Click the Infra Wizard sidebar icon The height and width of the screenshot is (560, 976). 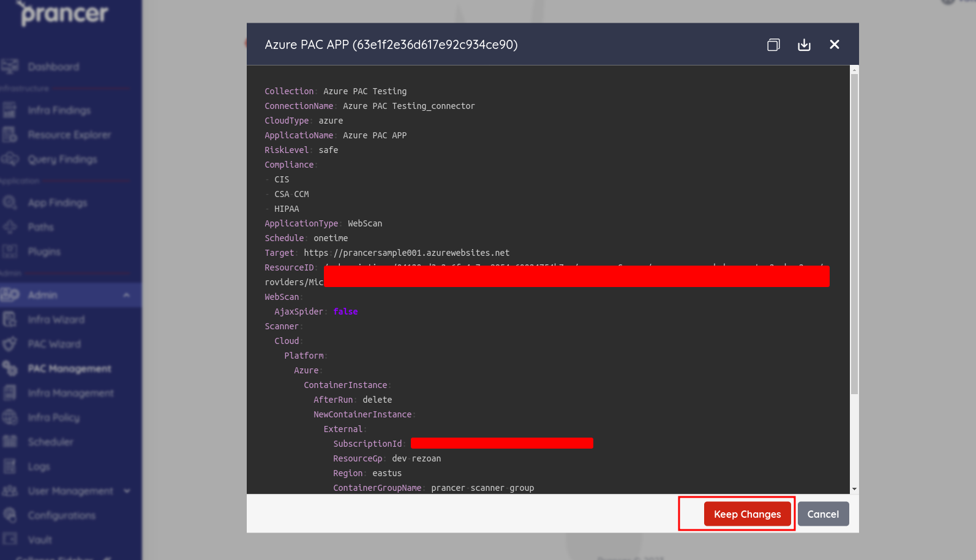(x=10, y=319)
